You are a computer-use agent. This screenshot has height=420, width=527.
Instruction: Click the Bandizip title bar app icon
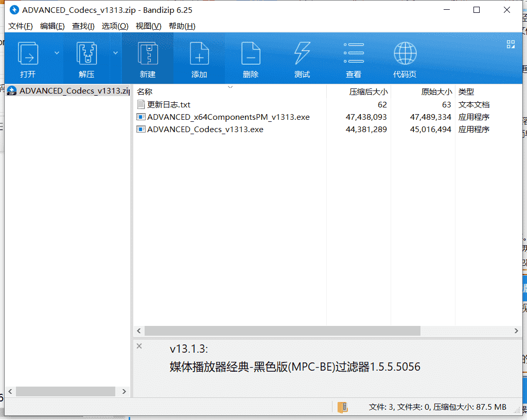14,10
